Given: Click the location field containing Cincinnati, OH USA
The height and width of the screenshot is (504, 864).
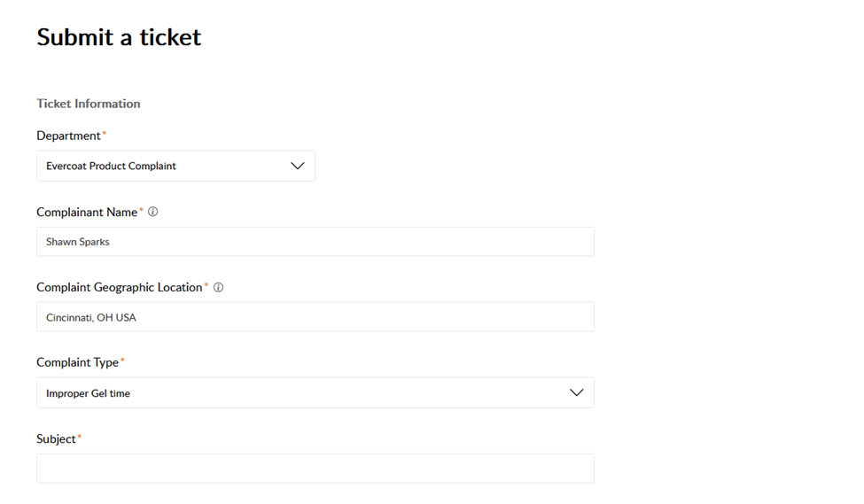Looking at the screenshot, I should pyautogui.click(x=315, y=317).
